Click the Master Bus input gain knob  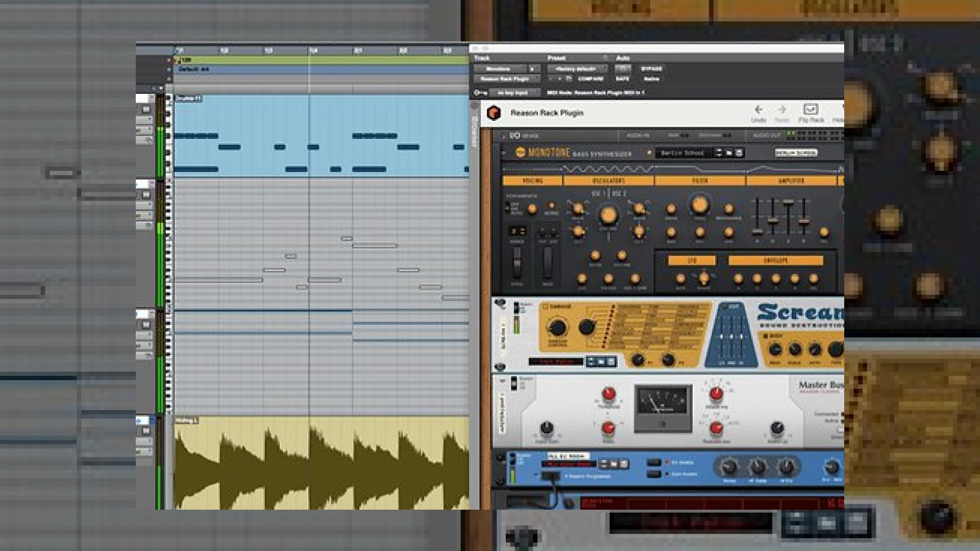click(547, 428)
